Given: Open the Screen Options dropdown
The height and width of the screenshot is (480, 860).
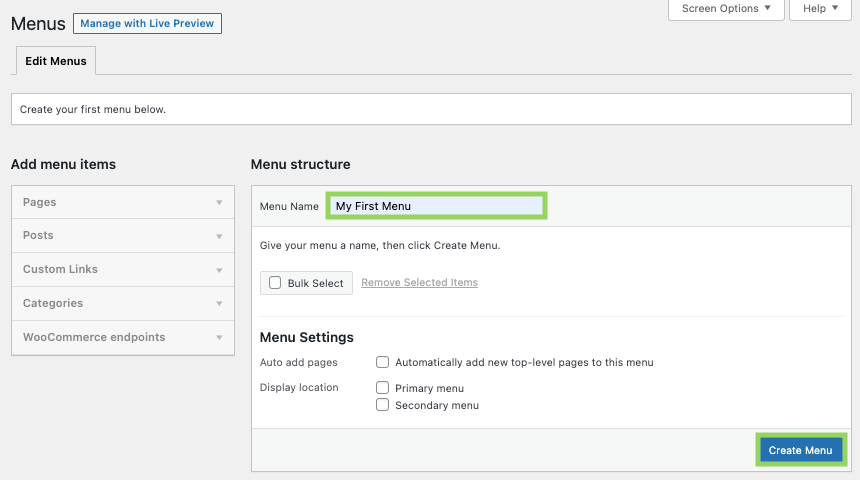Looking at the screenshot, I should point(726,9).
